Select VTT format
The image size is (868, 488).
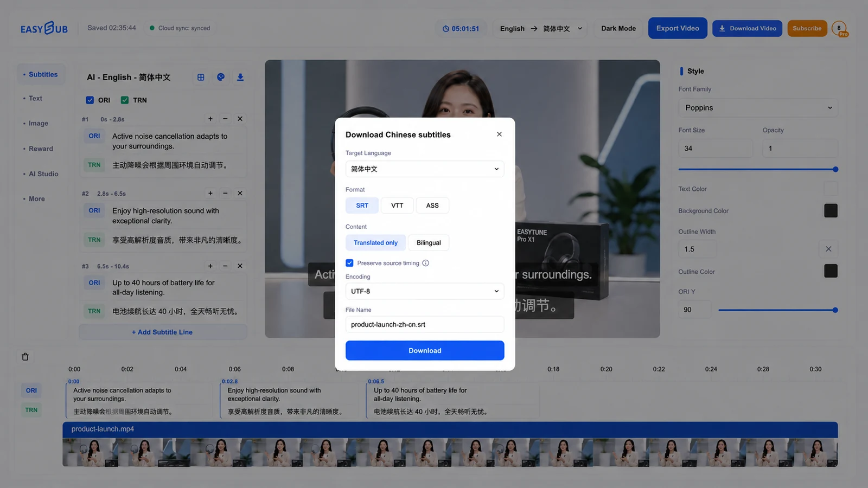click(397, 206)
